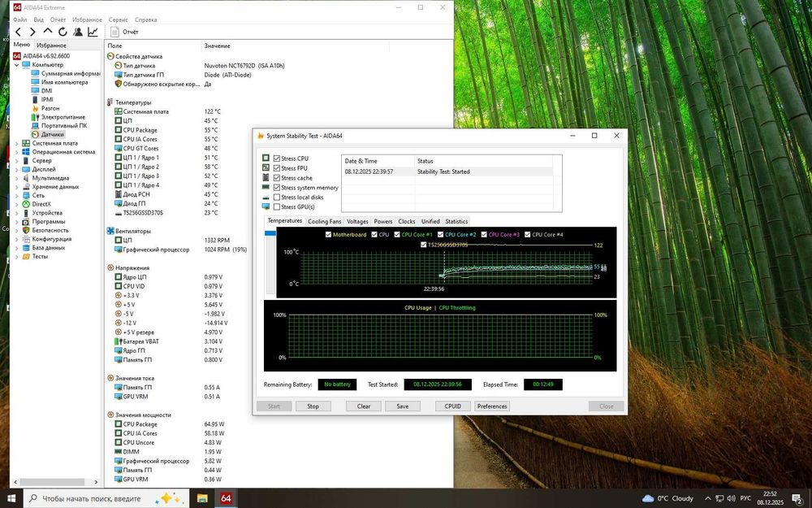Click the network icon in system tray
This screenshot has width=812, height=508.
click(719, 499)
